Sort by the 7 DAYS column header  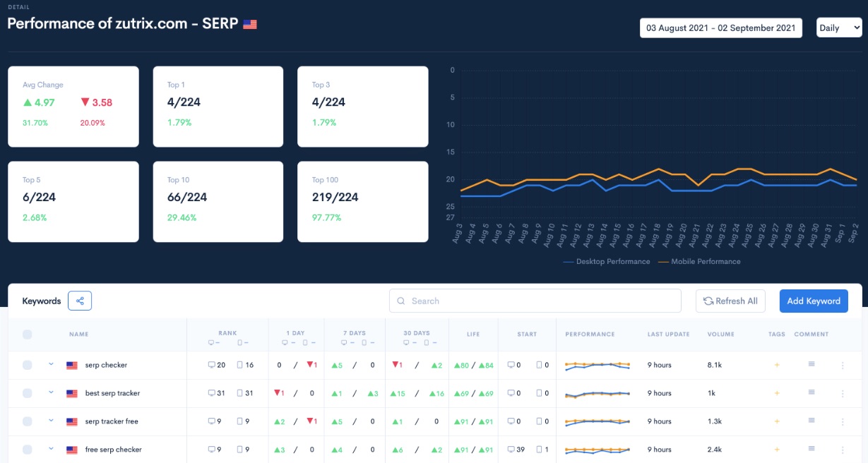coord(355,333)
